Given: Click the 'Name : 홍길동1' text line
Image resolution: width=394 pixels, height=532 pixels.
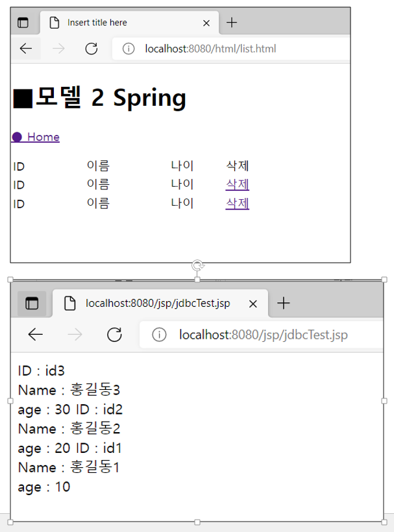Looking at the screenshot, I should pos(69,468).
